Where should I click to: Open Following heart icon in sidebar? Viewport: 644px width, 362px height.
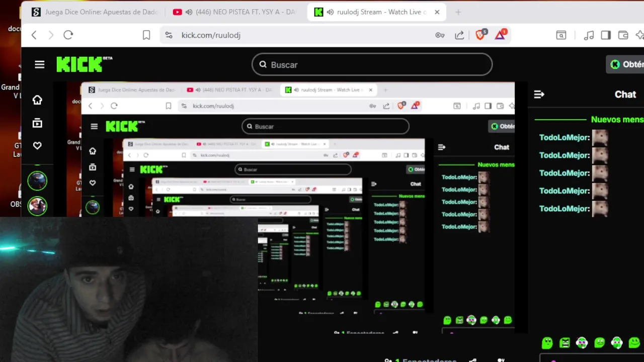pos(37,146)
